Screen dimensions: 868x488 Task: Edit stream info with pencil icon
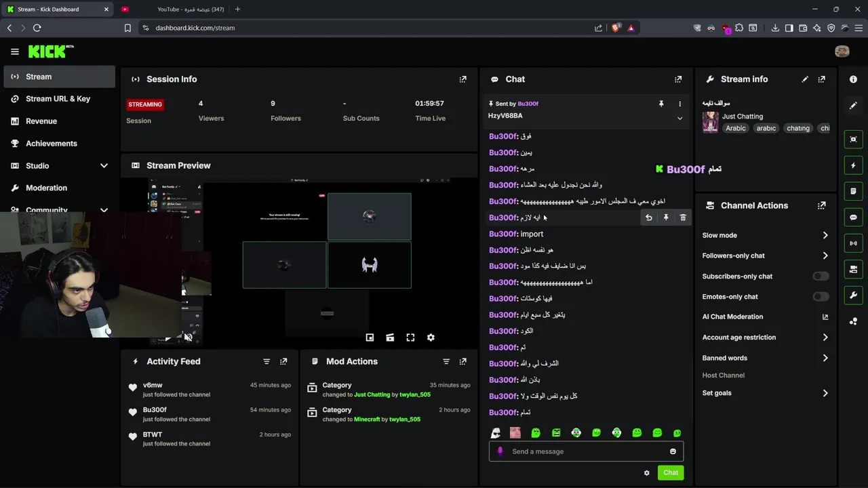(805, 79)
